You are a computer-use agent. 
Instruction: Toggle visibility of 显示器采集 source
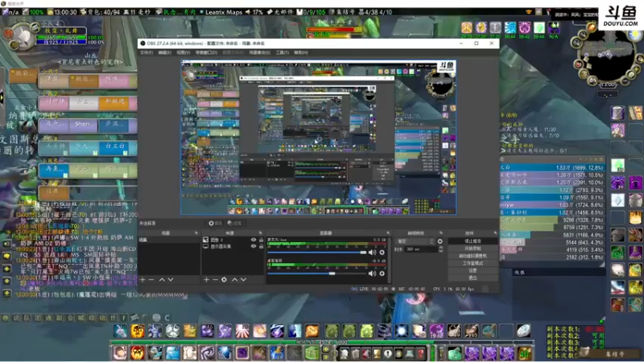click(254, 246)
